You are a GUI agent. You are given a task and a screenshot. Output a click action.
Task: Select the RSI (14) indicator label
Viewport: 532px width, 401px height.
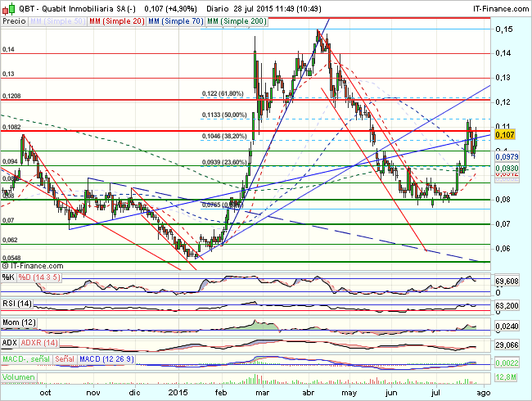coord(17,304)
